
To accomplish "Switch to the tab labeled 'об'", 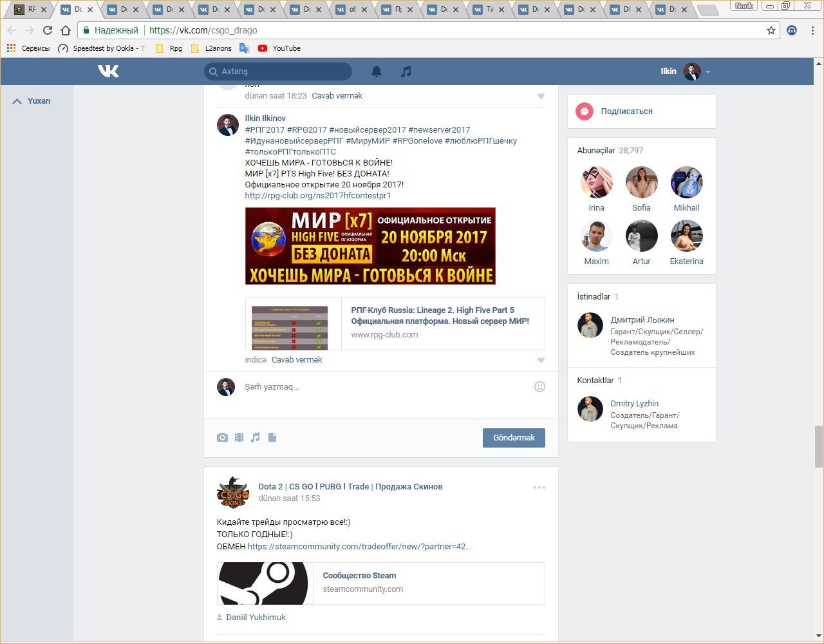I will [x=351, y=10].
